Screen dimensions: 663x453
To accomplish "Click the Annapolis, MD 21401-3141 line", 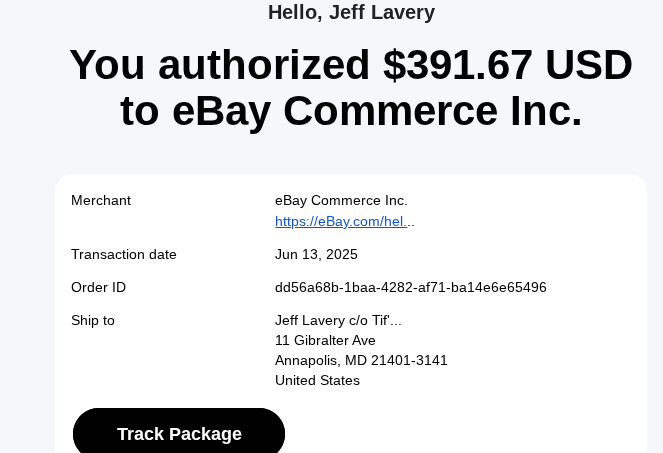I will (x=361, y=360).
